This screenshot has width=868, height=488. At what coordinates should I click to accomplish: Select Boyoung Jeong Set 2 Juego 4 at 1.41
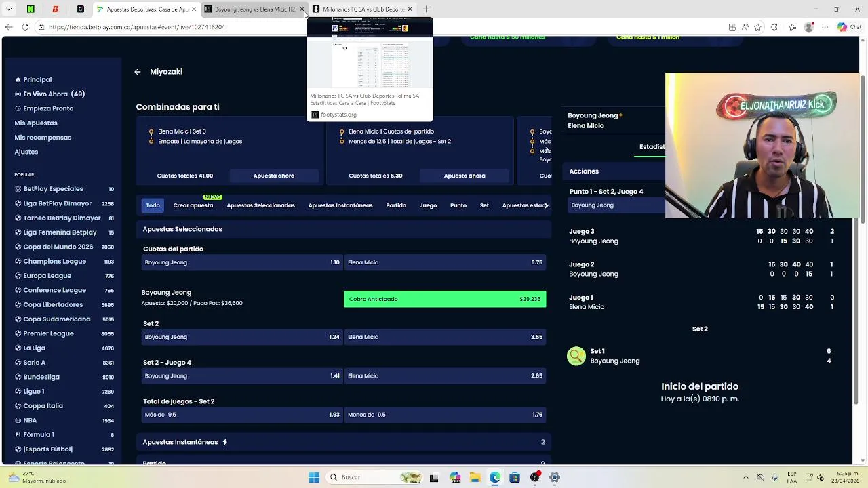pos(241,375)
